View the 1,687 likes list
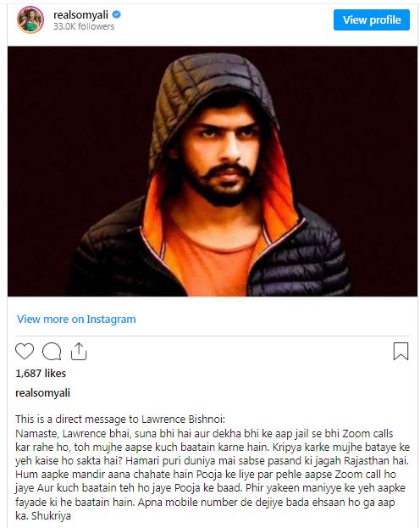Viewport: 420px width, 528px height. (x=41, y=373)
